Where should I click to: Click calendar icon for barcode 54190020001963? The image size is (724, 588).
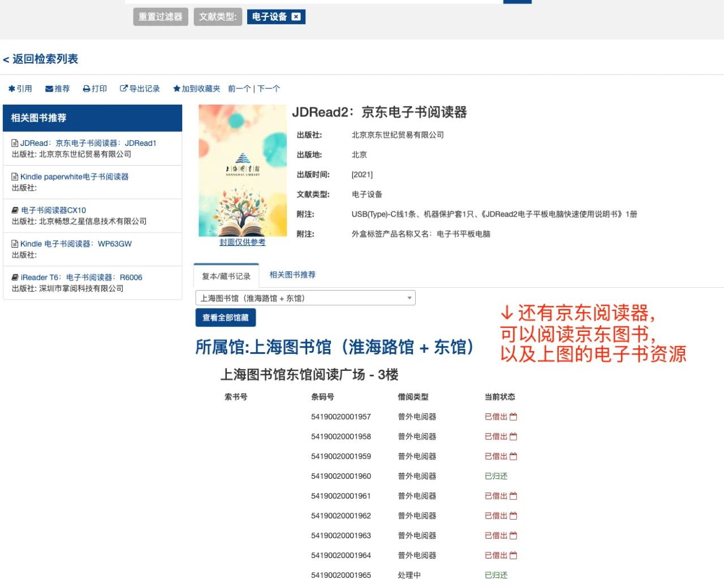coord(514,535)
